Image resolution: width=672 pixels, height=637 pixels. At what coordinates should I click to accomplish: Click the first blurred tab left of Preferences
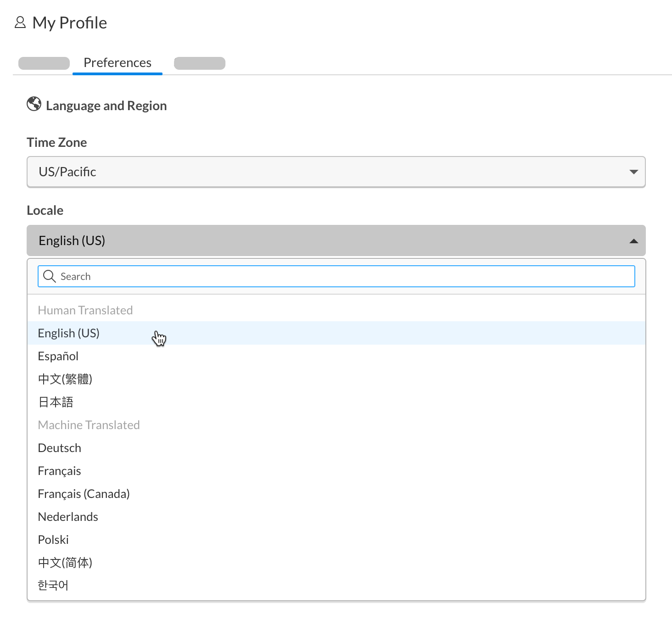pyautogui.click(x=44, y=63)
